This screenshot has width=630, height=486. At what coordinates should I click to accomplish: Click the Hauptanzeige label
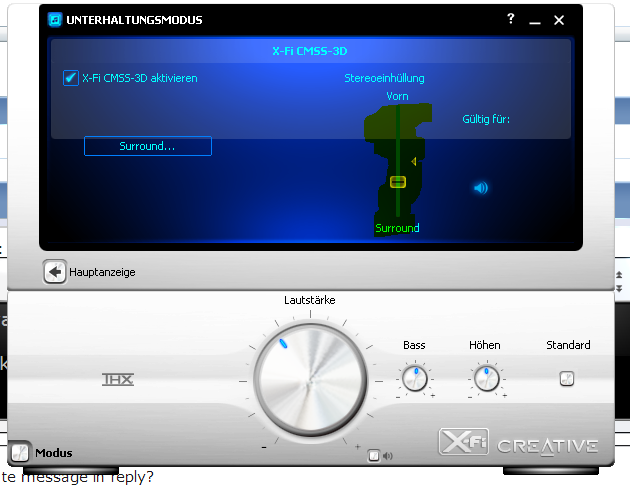(x=102, y=272)
